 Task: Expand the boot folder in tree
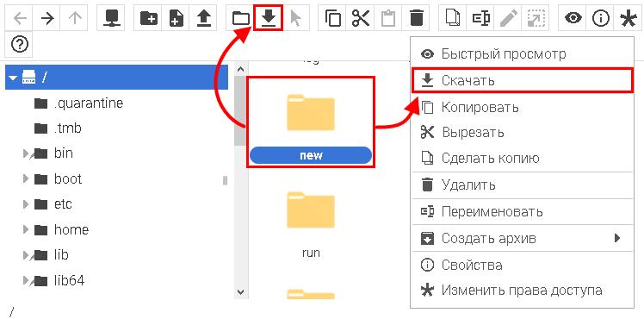[26, 178]
